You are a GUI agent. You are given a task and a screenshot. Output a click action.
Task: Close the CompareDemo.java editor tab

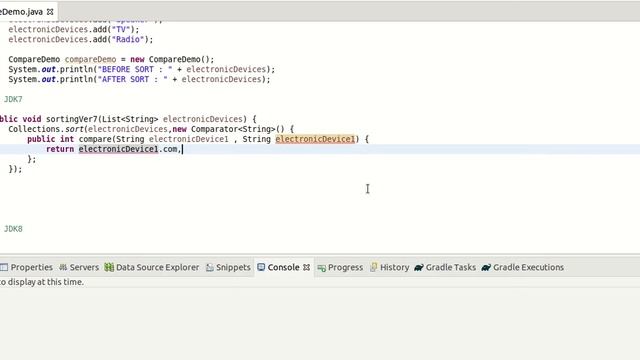(50, 12)
